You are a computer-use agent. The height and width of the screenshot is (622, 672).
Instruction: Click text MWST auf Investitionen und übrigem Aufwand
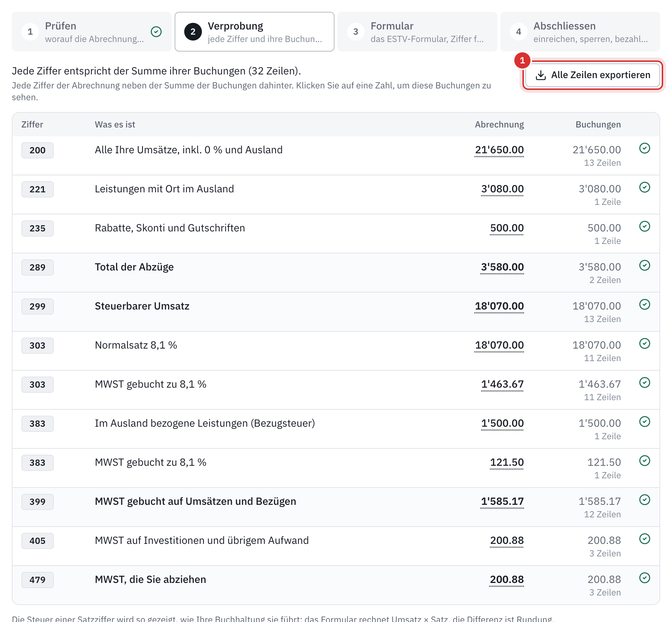coord(202,541)
